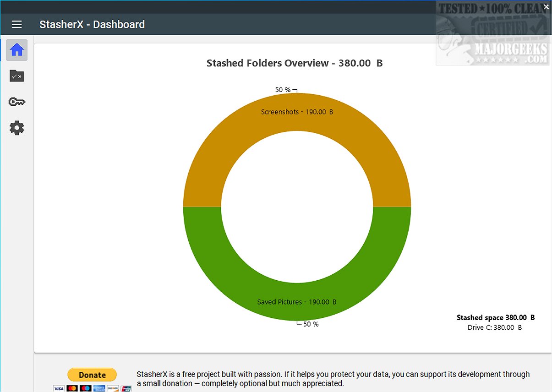
Task: Open the settings gear sidebar icon
Action: tap(17, 128)
